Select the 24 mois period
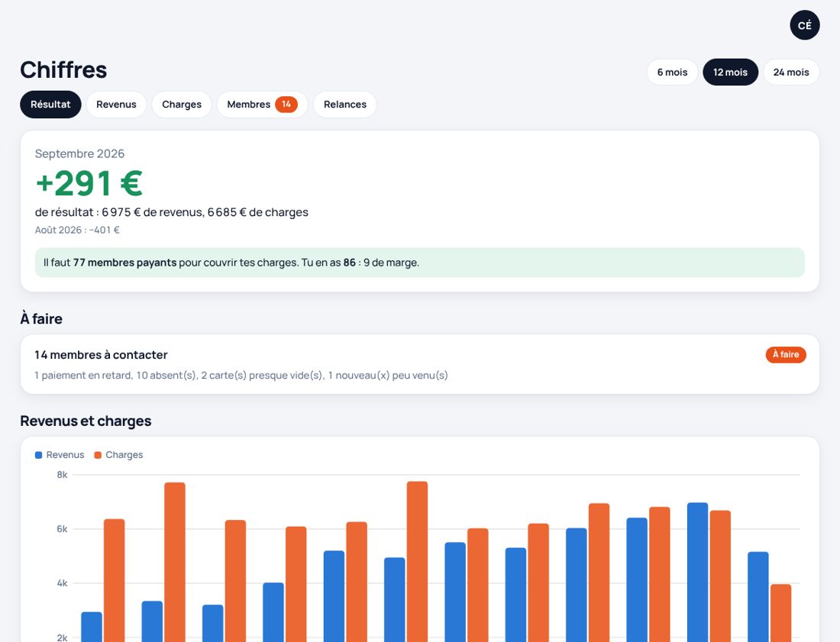The height and width of the screenshot is (642, 840). [x=791, y=73]
